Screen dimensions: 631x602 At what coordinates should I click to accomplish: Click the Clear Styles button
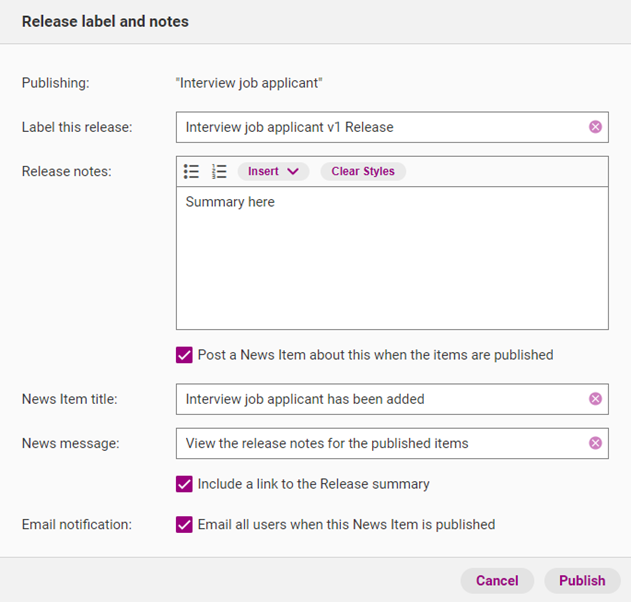(x=363, y=171)
